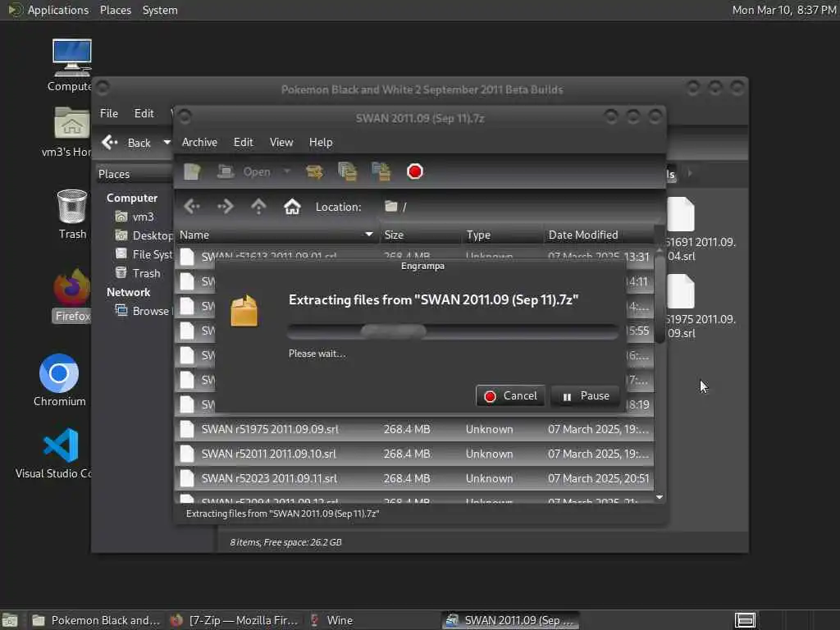Click the Location path field
Viewport: 840px width, 630px height.
pos(519,207)
